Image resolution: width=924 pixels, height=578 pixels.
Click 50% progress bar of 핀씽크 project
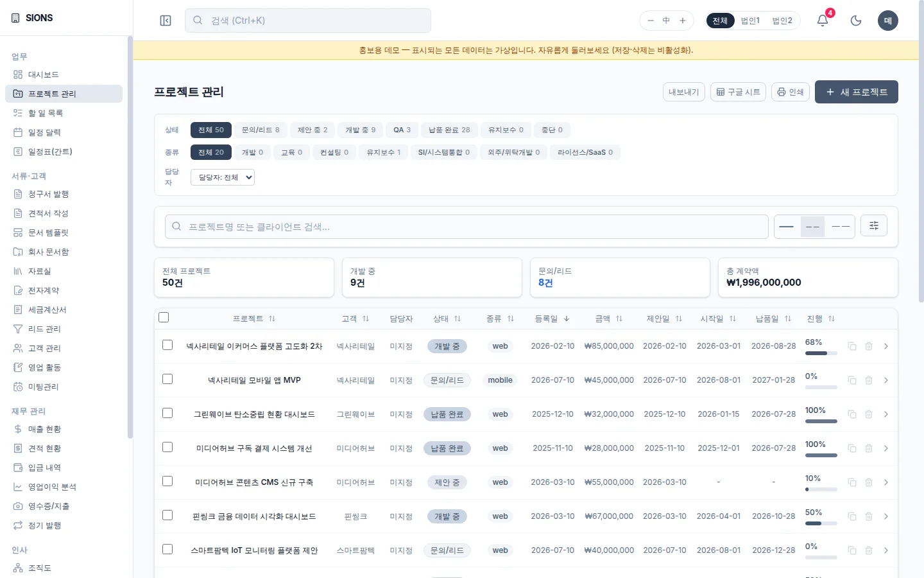[821, 523]
